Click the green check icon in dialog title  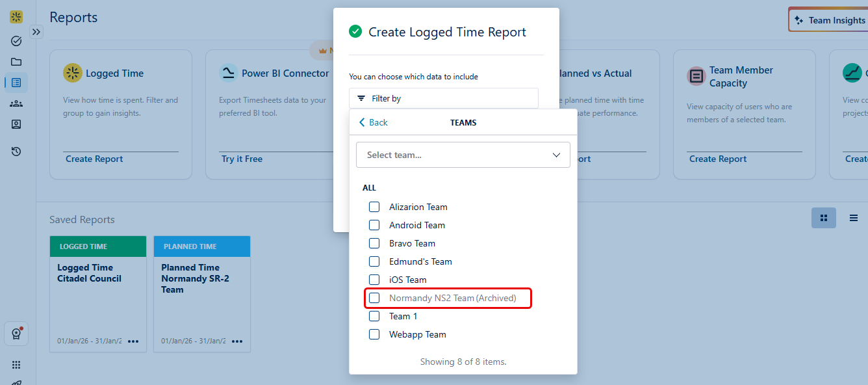pyautogui.click(x=355, y=32)
